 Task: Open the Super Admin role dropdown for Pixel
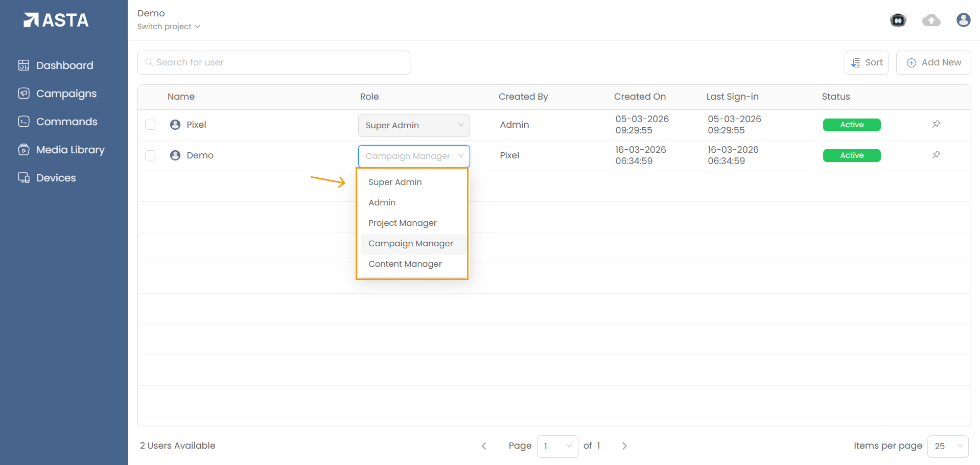point(414,126)
